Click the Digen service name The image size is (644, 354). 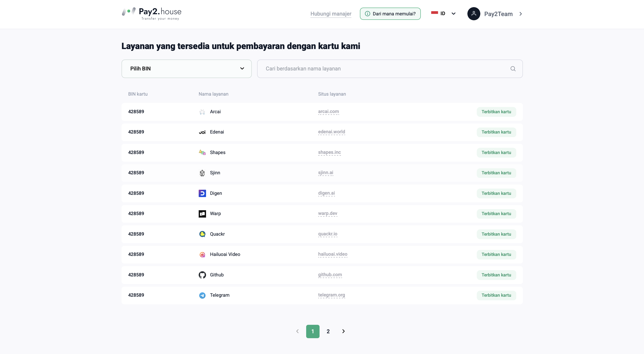[x=216, y=193]
